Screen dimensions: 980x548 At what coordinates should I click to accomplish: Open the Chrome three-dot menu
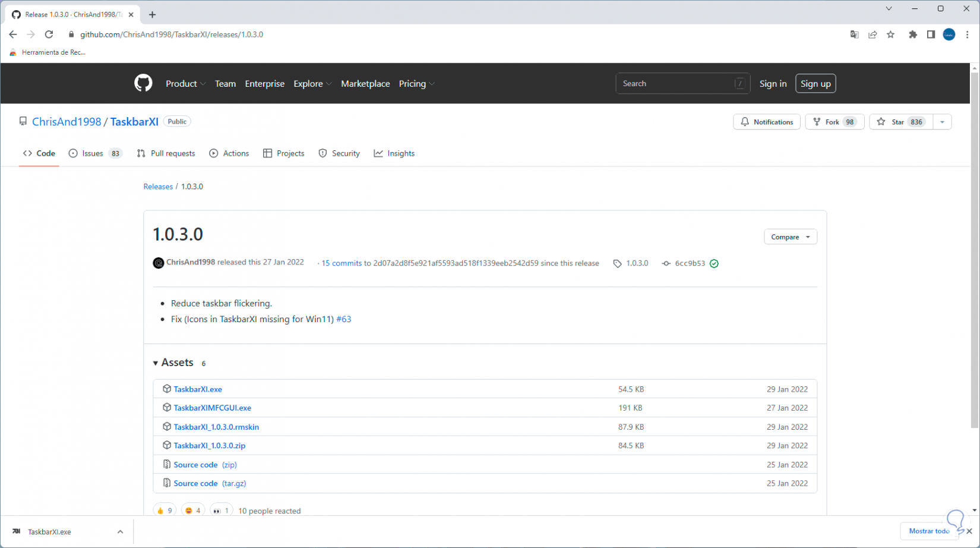click(x=968, y=34)
